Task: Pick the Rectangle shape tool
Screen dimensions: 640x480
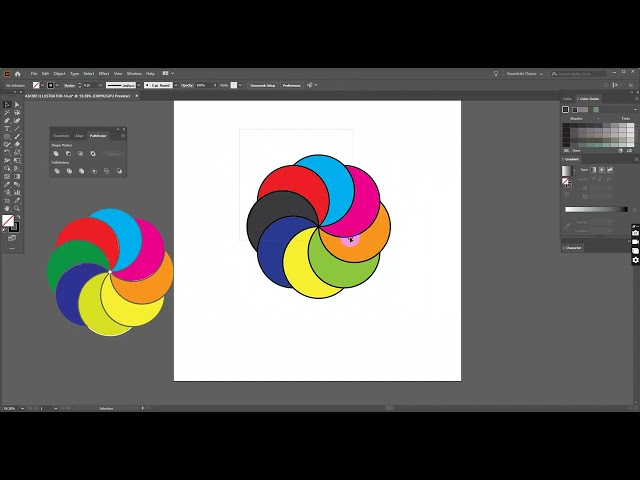Action: click(x=7, y=137)
